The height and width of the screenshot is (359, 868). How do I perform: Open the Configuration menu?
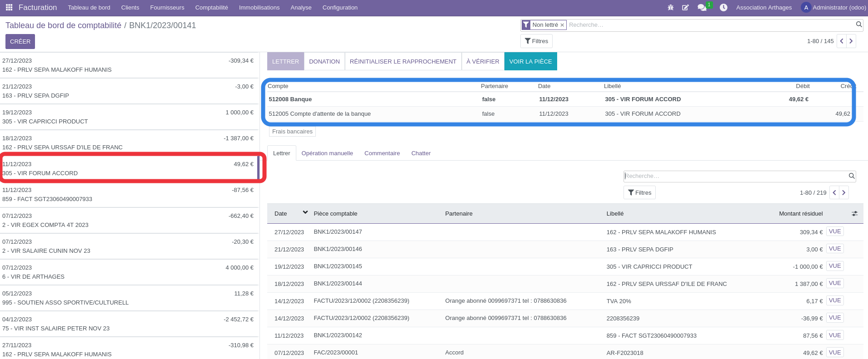340,7
